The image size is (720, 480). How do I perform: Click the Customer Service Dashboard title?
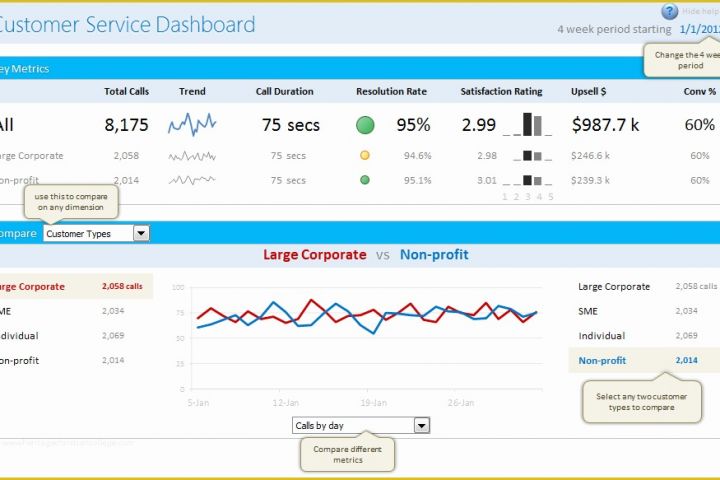coord(127,24)
